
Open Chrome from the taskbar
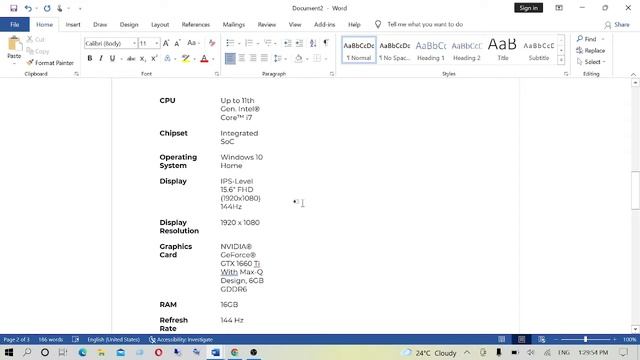tap(234, 352)
